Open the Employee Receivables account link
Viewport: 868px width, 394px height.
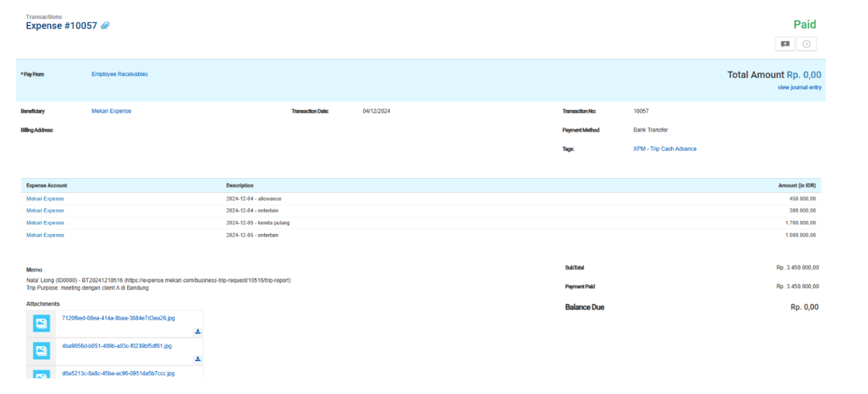120,74
